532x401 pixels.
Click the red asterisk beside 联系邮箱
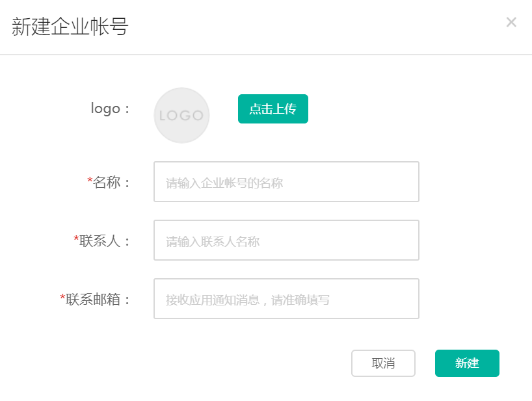62,297
